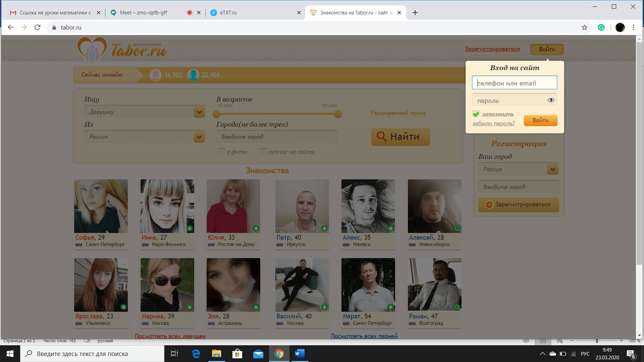Open the Grammarly extension icon
This screenshot has width=644, height=362.
[x=602, y=27]
